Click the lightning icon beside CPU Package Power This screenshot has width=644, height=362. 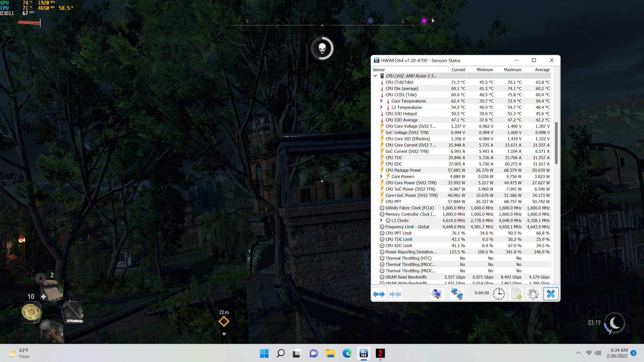pyautogui.click(x=382, y=170)
